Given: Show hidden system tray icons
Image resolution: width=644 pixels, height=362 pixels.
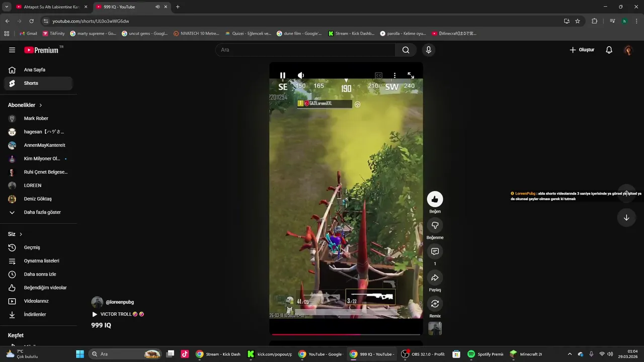Looking at the screenshot, I should coord(570,354).
